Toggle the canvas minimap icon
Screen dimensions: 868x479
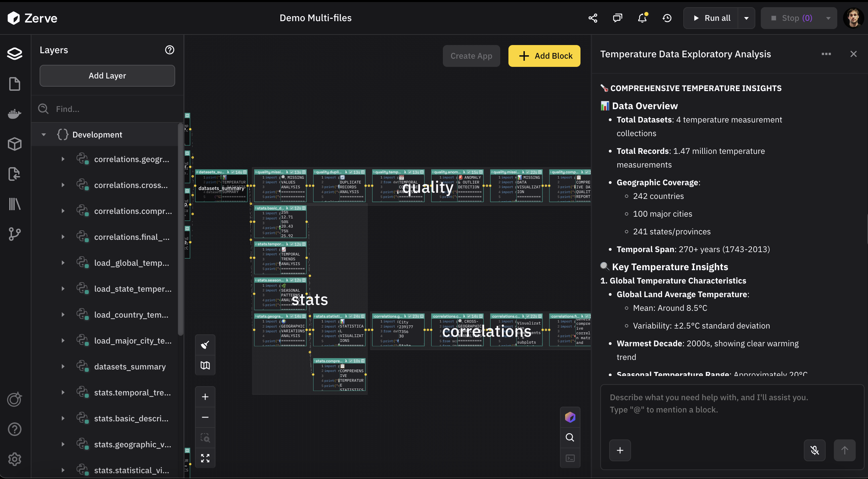[x=205, y=365]
